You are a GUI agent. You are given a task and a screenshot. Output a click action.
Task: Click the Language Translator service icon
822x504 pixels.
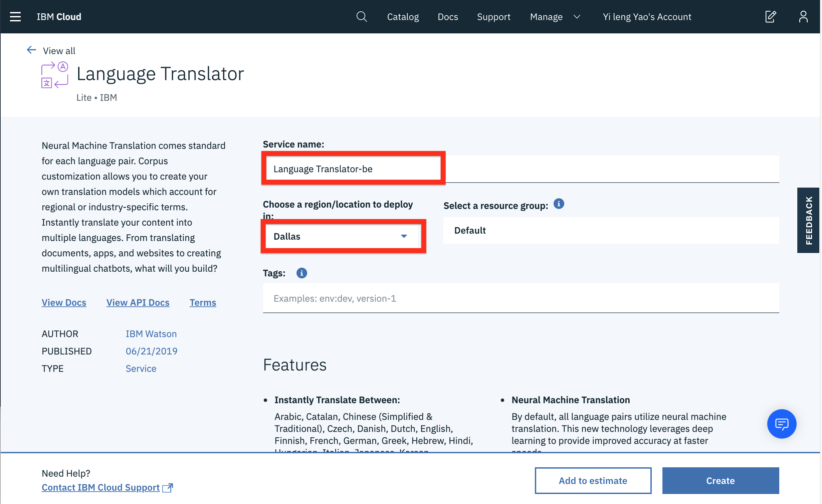55,75
